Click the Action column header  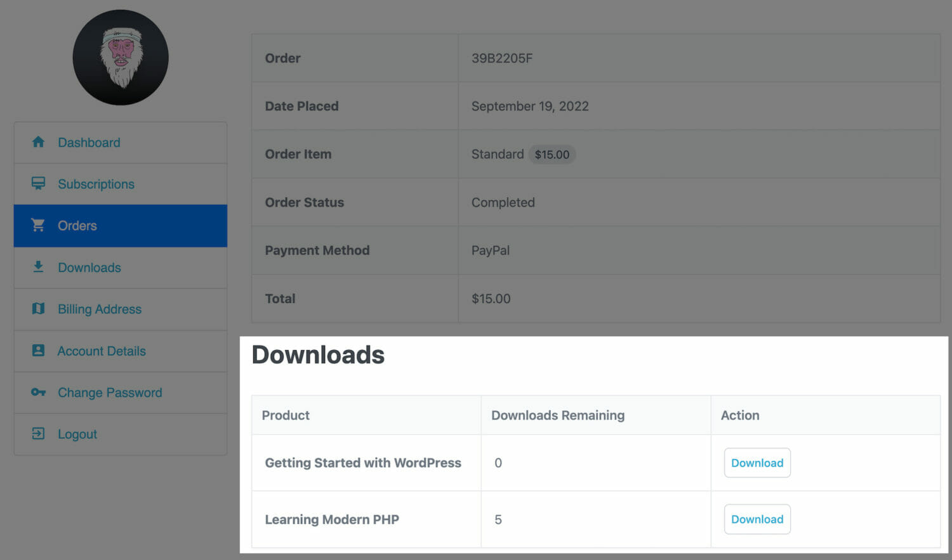pos(740,415)
